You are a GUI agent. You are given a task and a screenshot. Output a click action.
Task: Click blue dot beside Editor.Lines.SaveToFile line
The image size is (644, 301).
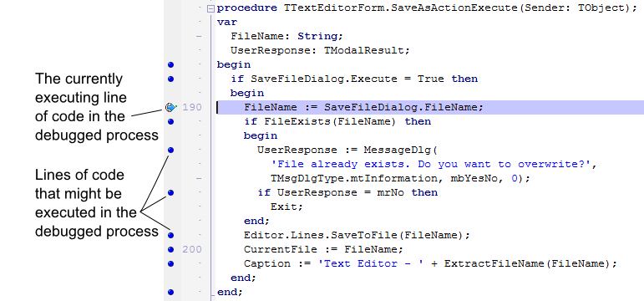pos(171,235)
